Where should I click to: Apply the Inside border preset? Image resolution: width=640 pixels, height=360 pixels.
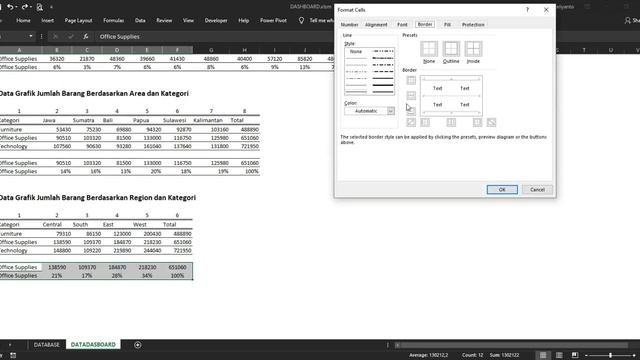click(x=473, y=49)
